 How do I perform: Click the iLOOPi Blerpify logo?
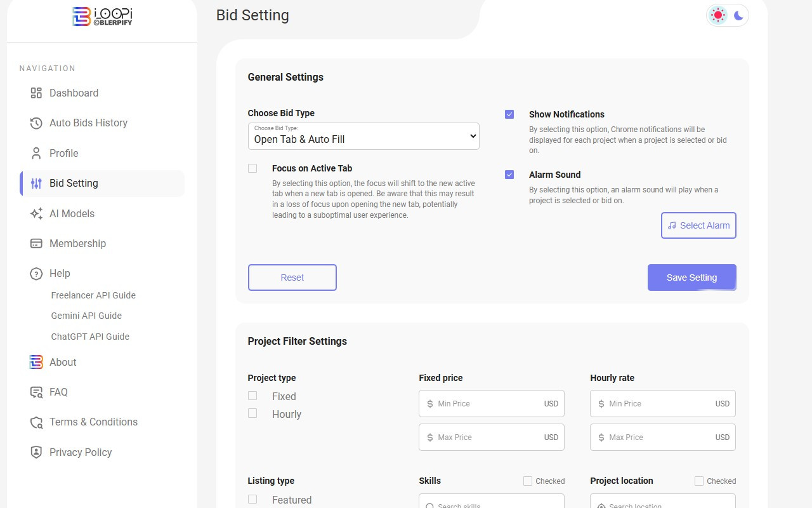coord(102,17)
